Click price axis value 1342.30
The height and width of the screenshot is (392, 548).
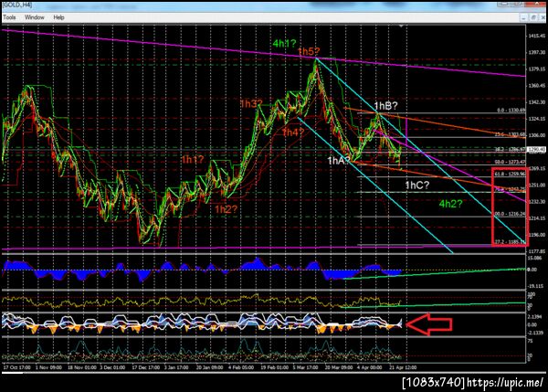(537, 102)
